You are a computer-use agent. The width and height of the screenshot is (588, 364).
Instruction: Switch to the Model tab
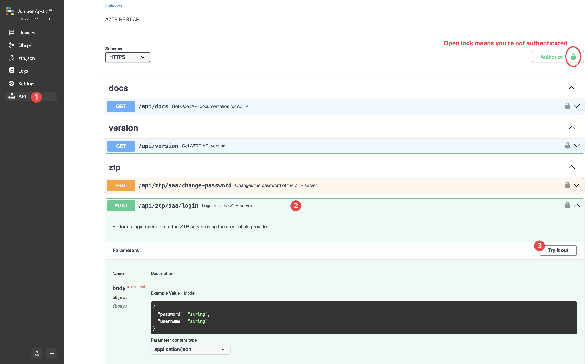pos(189,293)
